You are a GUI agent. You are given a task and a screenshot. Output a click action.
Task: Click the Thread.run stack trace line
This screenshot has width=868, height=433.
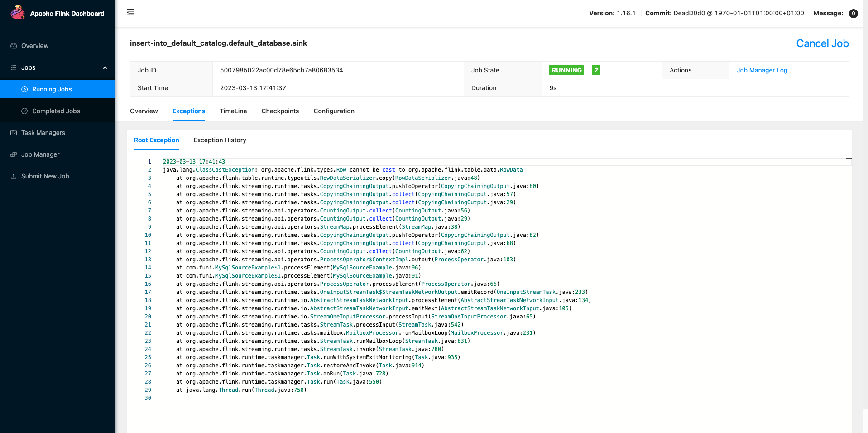point(241,390)
